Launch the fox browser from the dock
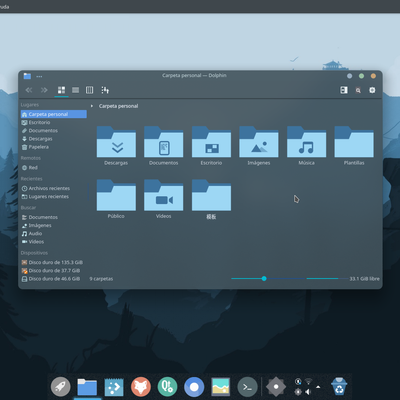 [141, 387]
